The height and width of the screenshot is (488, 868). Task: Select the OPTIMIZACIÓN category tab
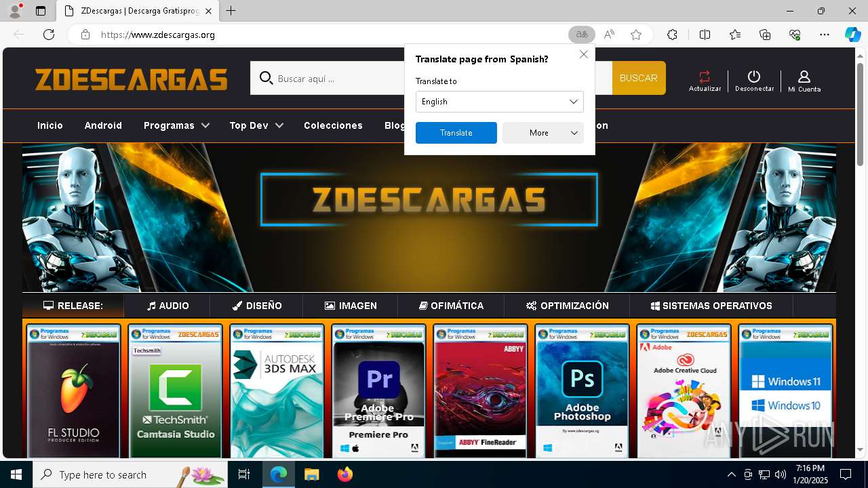(x=567, y=306)
